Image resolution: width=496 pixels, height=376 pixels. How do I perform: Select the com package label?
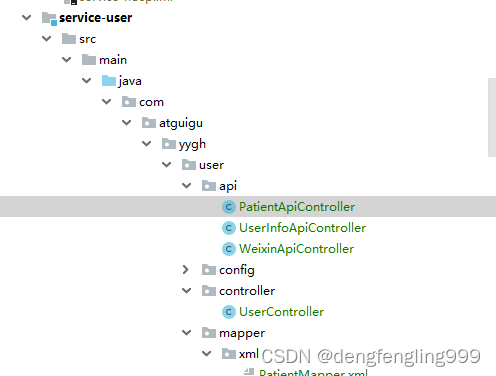pyautogui.click(x=151, y=102)
